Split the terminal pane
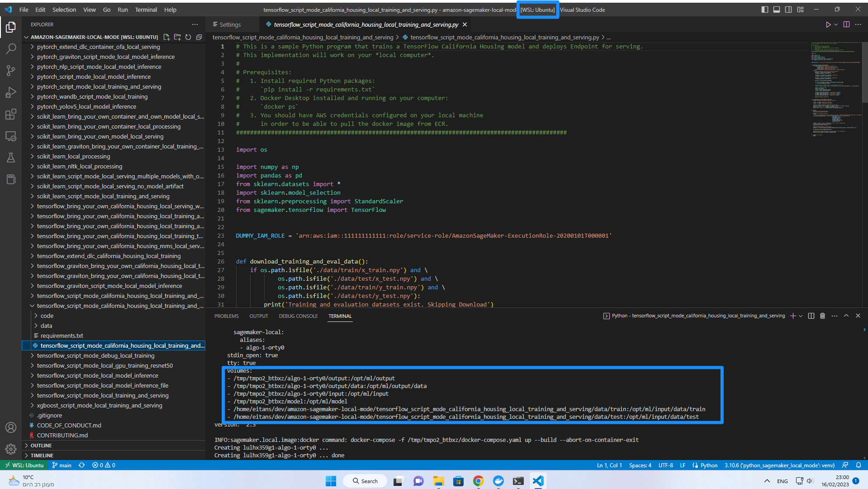This screenshot has width=868, height=489. click(x=811, y=316)
